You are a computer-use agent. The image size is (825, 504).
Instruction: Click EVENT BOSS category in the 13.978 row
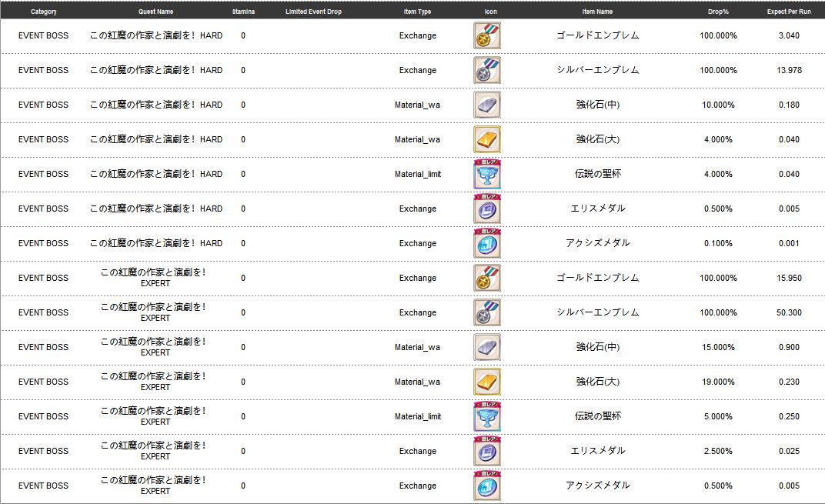tap(43, 70)
